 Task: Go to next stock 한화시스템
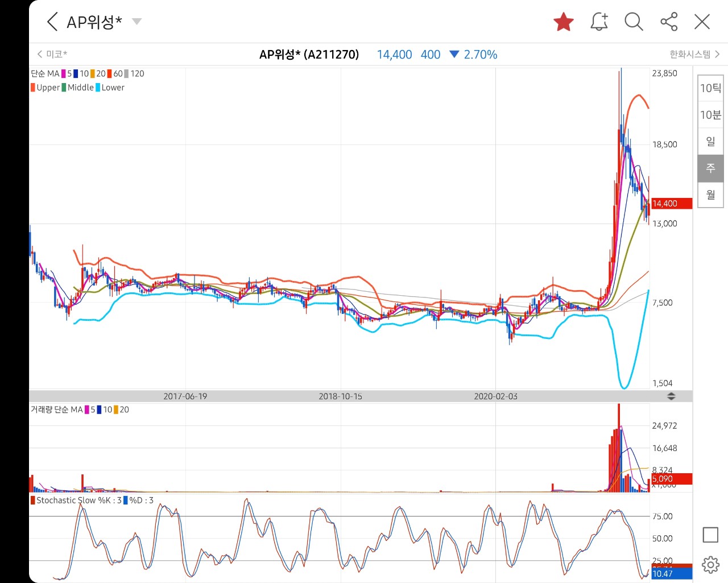click(694, 54)
